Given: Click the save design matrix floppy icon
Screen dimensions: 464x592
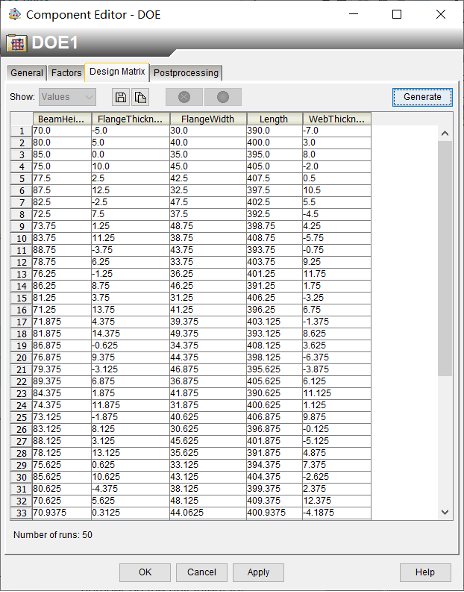Looking at the screenshot, I should pyautogui.click(x=121, y=97).
